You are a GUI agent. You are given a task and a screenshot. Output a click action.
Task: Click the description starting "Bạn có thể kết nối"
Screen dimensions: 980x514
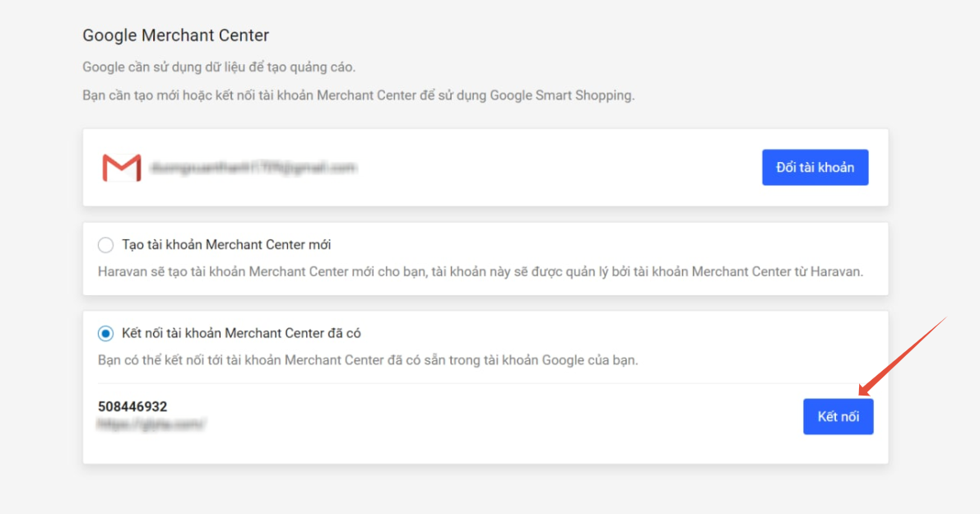click(368, 360)
